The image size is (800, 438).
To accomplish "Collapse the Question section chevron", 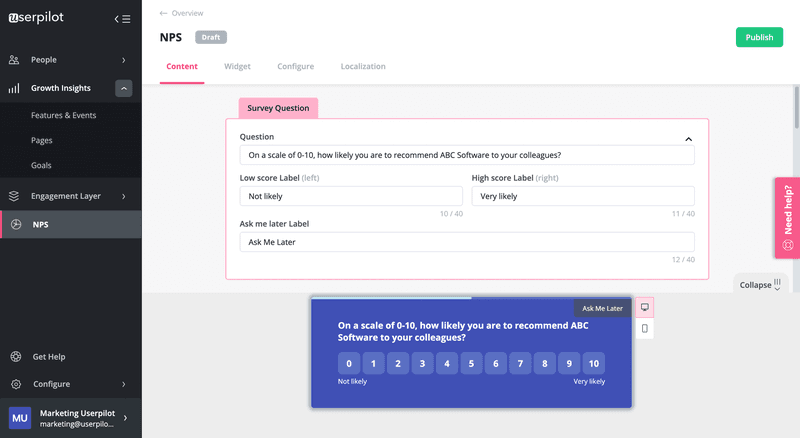I will 688,139.
